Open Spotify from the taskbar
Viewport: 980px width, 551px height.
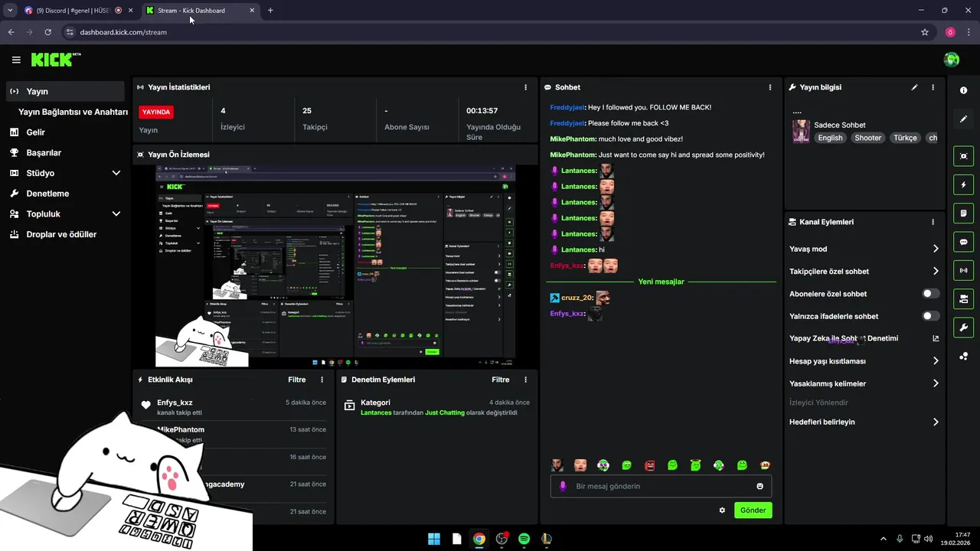pyautogui.click(x=524, y=539)
